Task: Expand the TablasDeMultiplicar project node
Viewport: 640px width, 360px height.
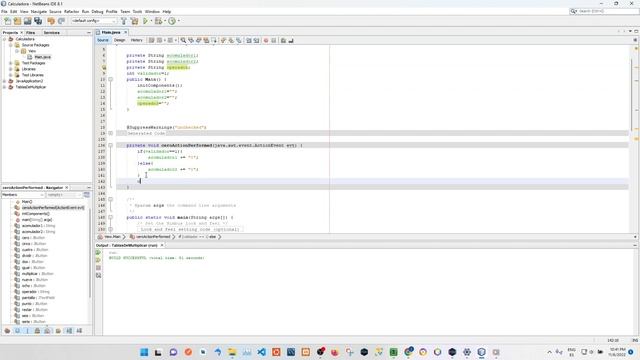Action: click(x=5, y=87)
